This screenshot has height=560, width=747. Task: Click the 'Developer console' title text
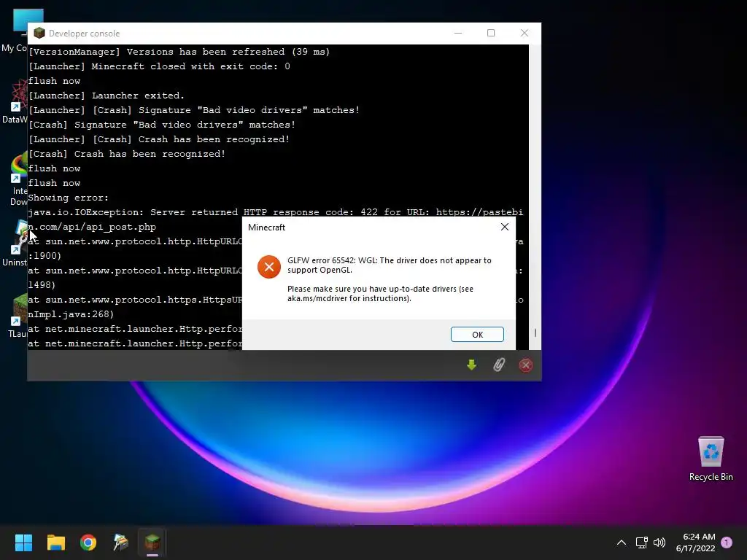coord(84,34)
